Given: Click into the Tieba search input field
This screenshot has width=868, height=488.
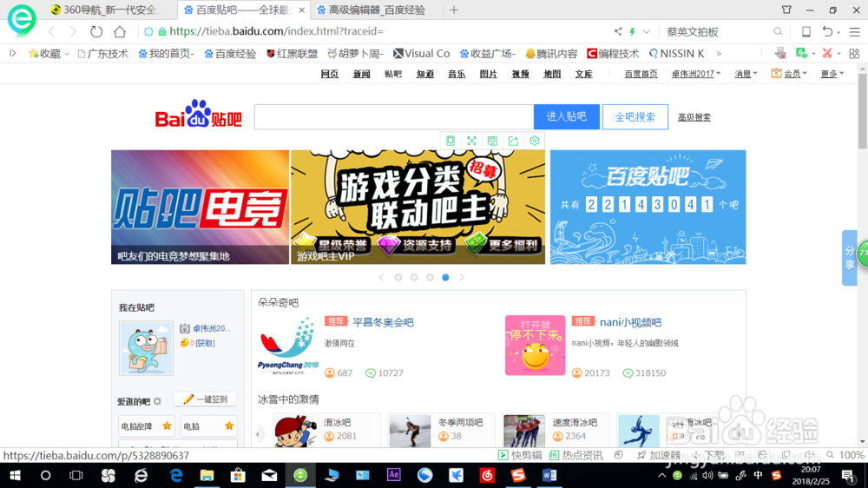Looking at the screenshot, I should point(393,117).
